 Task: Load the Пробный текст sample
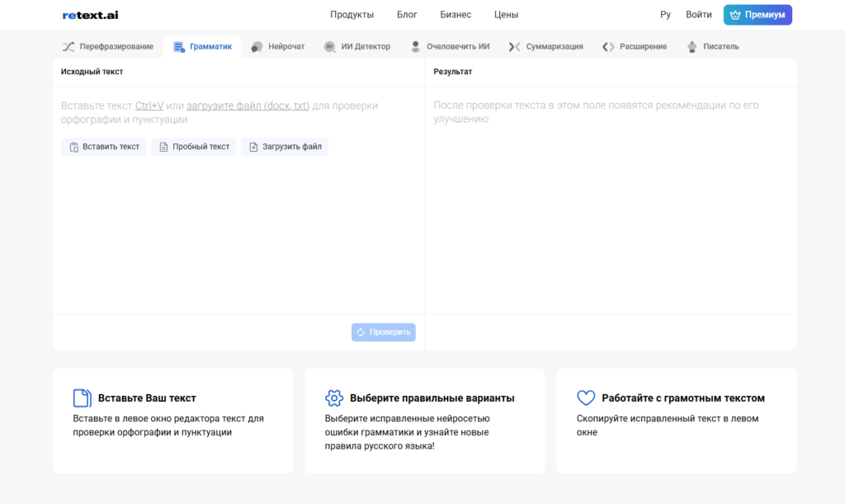point(194,147)
